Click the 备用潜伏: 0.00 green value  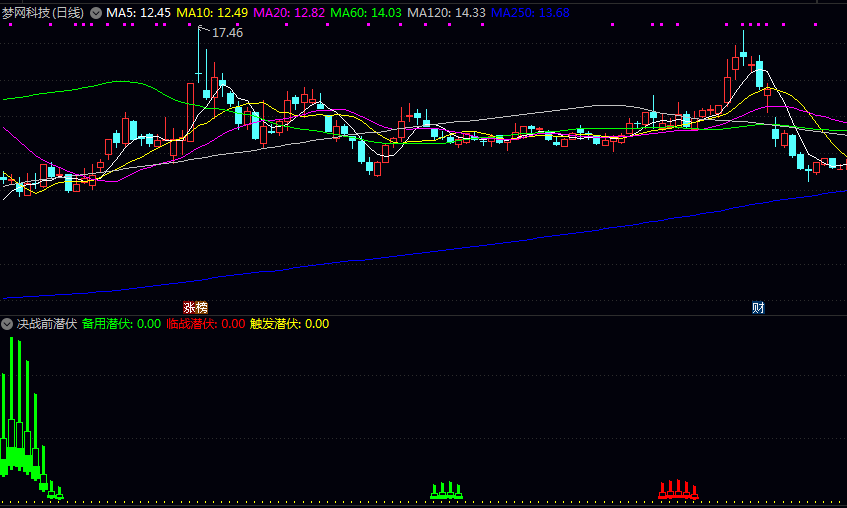122,324
